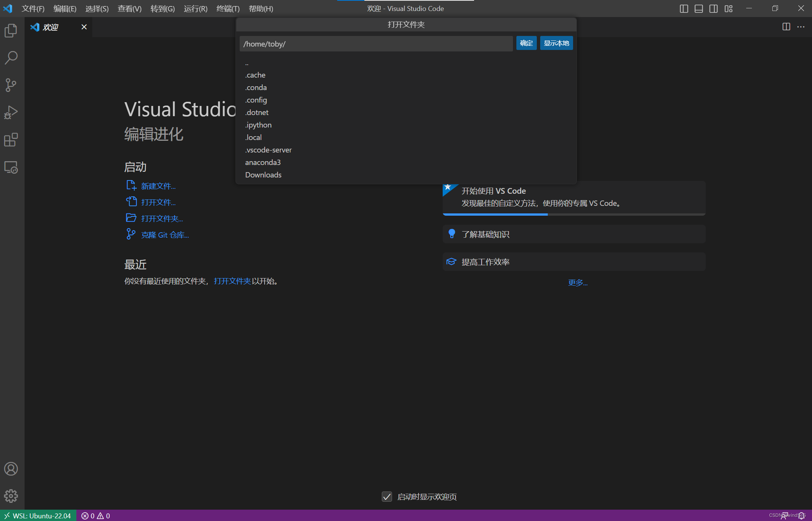Select the .. parent directory entry
812x521 pixels.
[406, 63]
